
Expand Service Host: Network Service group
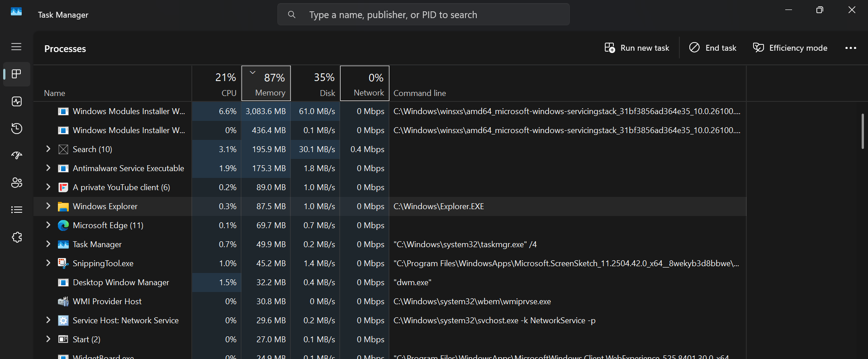point(48,320)
